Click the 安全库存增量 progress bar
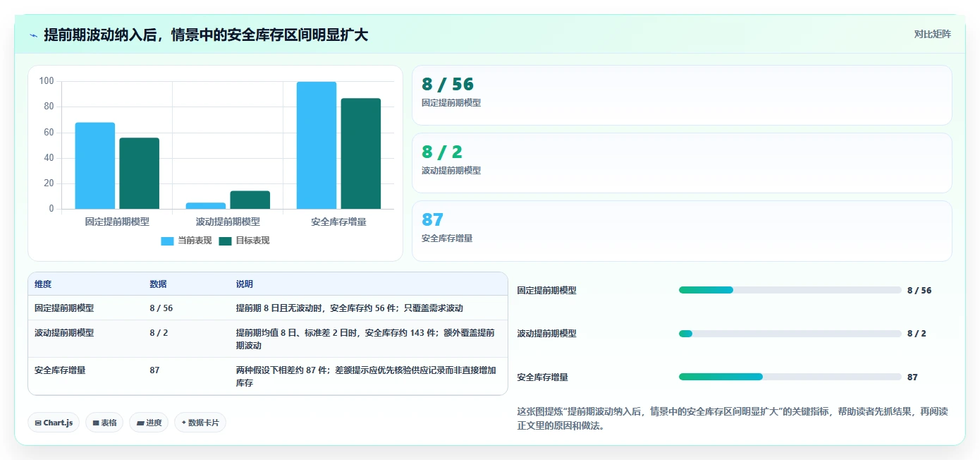This screenshot has height=460, width=980. coord(790,377)
